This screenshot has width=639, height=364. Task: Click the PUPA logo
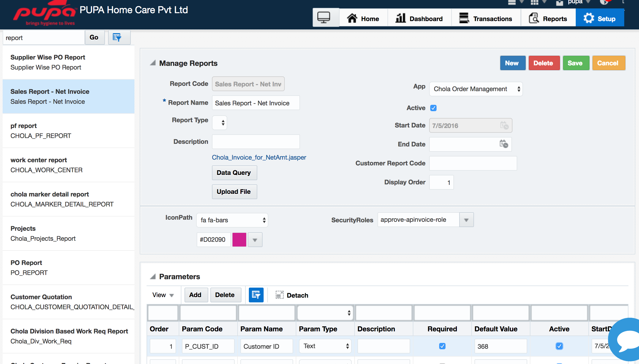[44, 13]
